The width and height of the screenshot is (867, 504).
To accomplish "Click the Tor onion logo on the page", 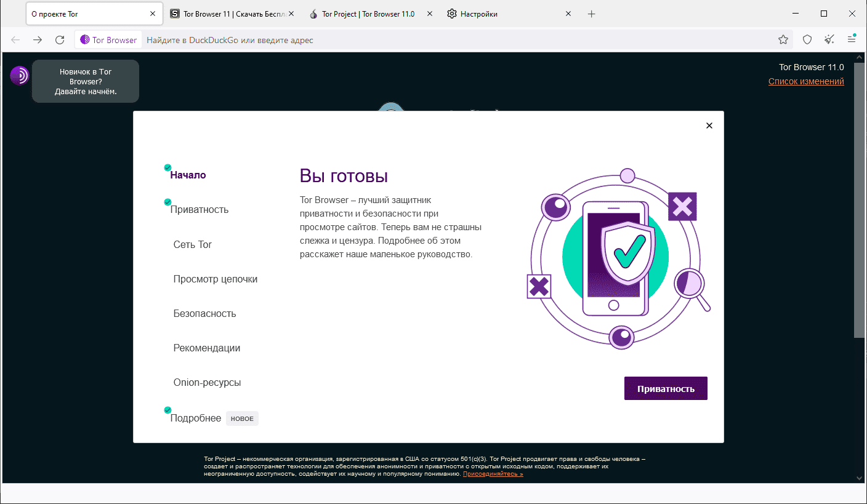I will point(20,76).
